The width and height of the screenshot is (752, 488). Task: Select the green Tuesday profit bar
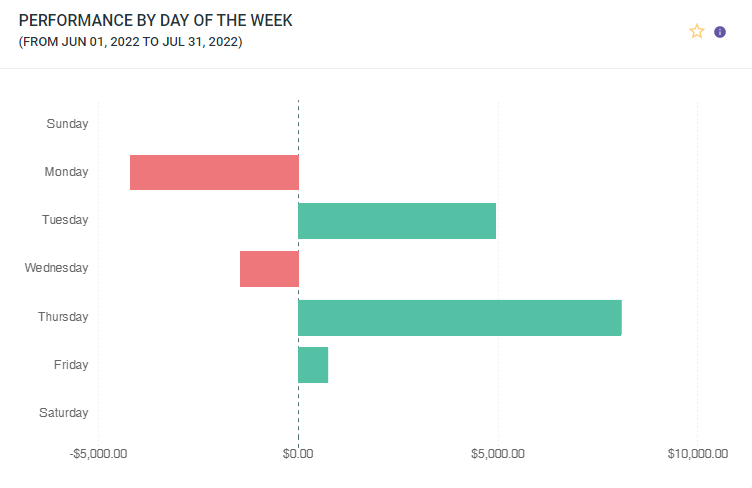point(397,221)
